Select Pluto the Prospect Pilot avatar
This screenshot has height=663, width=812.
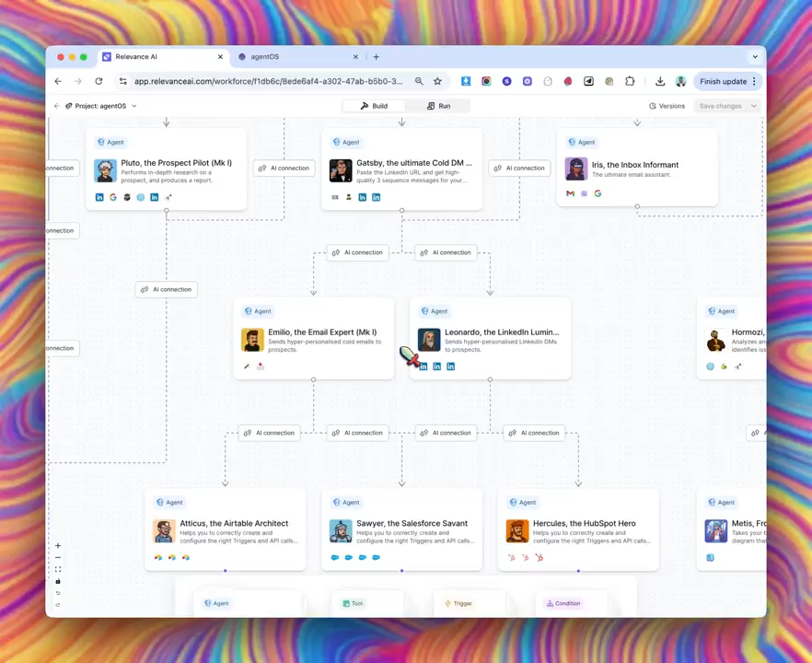pos(105,171)
